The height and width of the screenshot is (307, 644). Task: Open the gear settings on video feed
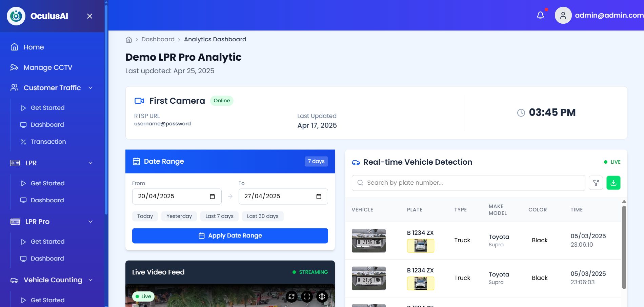click(x=322, y=296)
